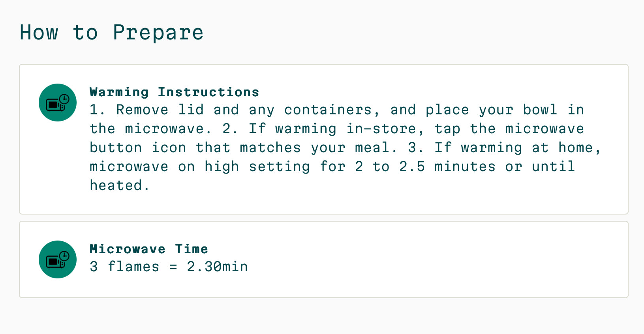Click the microwave icon beside Warming Instructions
Screen dimensions: 644x334
click(58, 103)
